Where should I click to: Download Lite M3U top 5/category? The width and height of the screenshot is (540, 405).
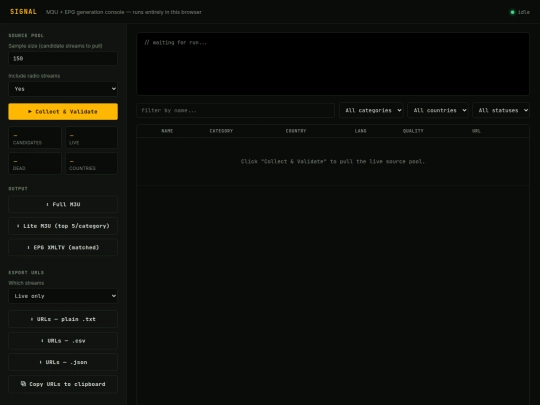tap(63, 226)
